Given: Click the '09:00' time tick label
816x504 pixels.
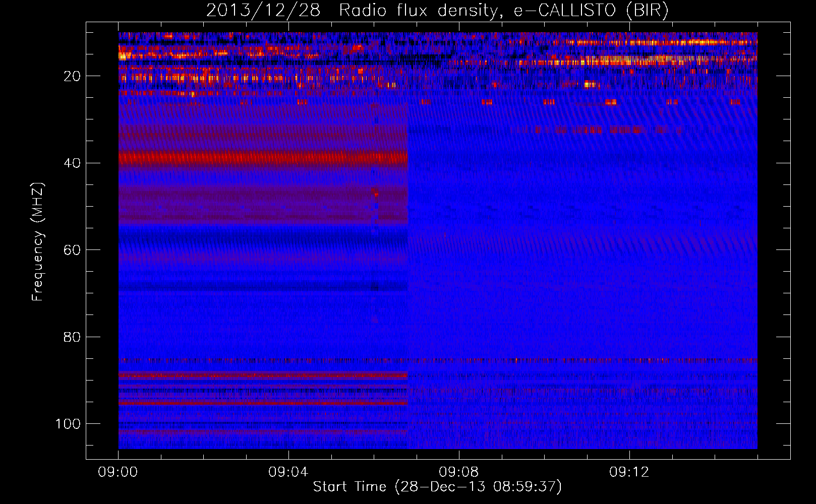Looking at the screenshot, I should coord(118,472).
